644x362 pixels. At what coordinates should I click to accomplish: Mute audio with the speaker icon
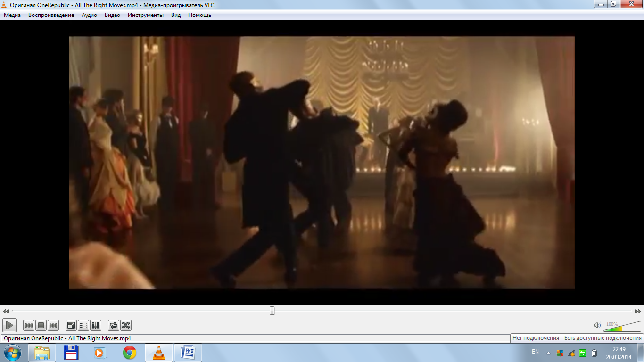[x=597, y=325]
